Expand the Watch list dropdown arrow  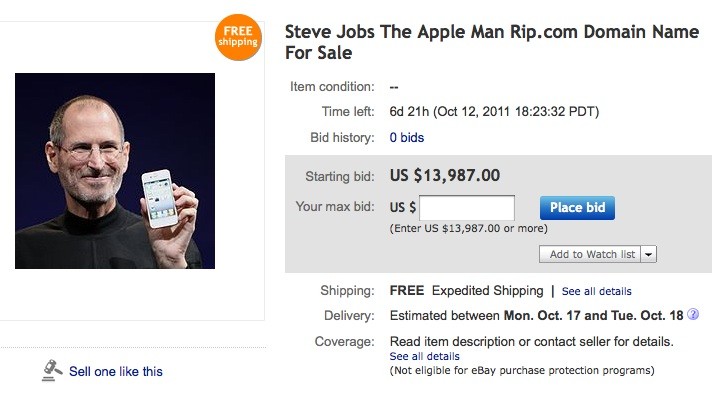649,254
